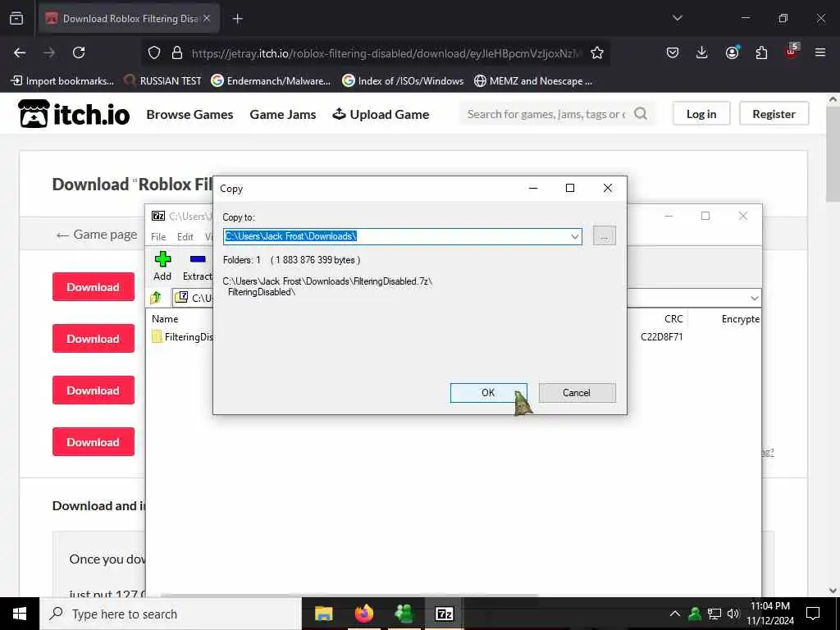Screen dimensions: 840x630
Task: Click the Firefox account icon
Action: click(x=732, y=52)
